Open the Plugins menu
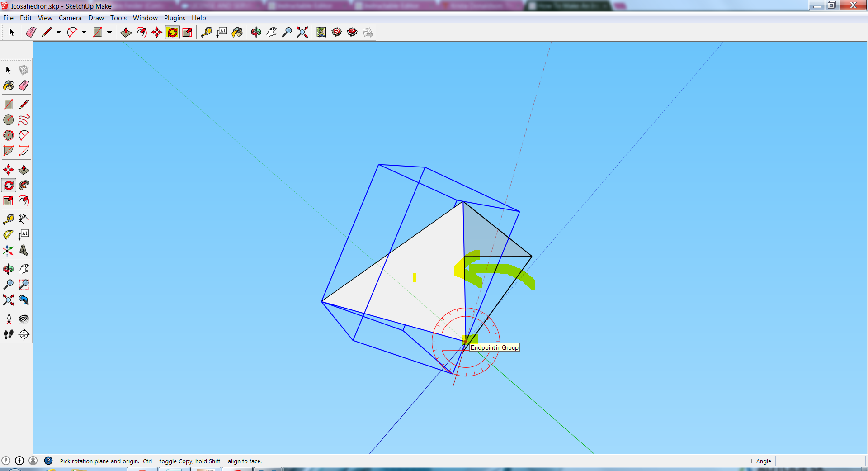The width and height of the screenshot is (868, 471). click(x=175, y=18)
